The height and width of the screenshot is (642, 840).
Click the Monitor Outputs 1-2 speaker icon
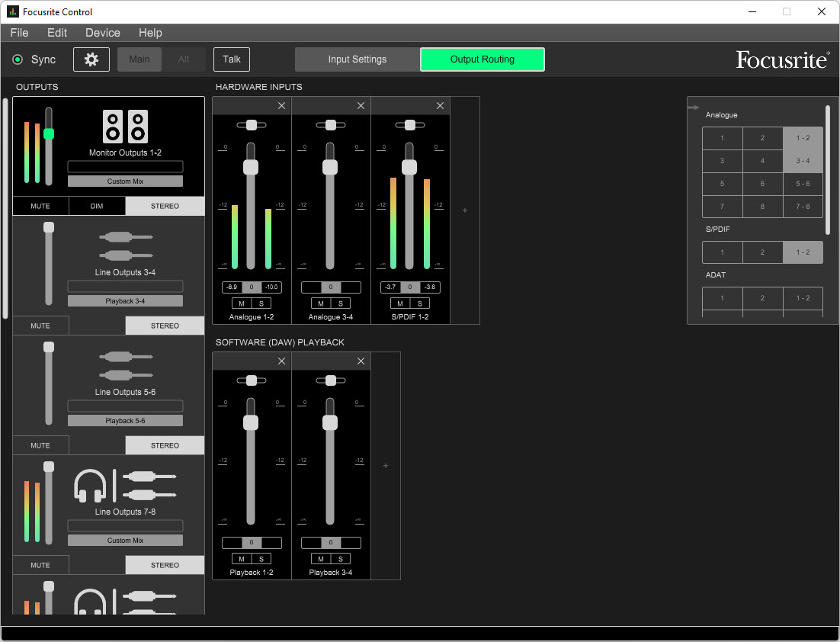[125, 127]
